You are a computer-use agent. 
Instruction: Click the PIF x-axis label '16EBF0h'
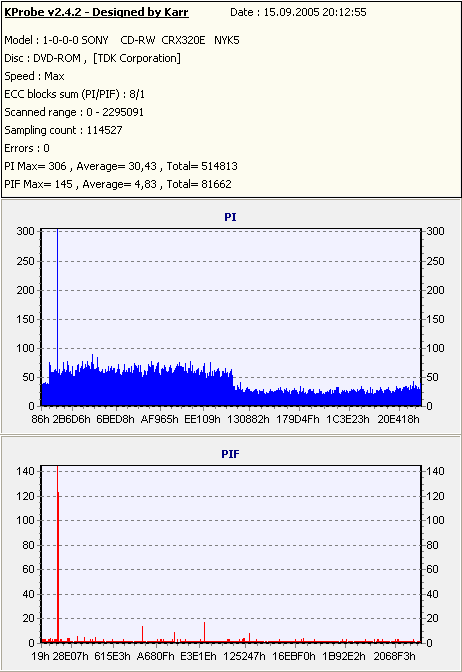pos(294,656)
